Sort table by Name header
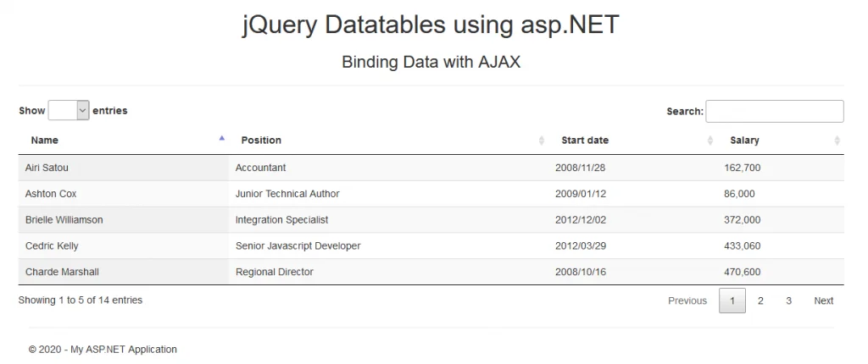Image resolution: width=868 pixels, height=364 pixels. pyautogui.click(x=45, y=141)
